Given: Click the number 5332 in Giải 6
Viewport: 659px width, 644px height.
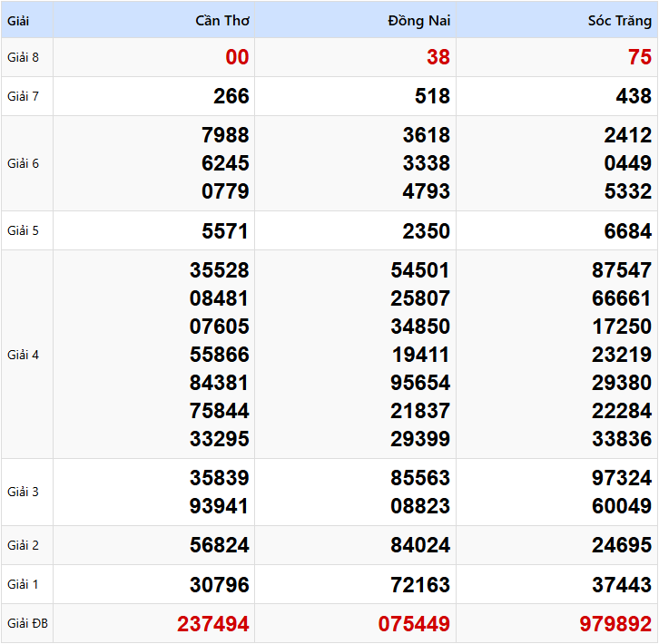Looking at the screenshot, I should [628, 191].
